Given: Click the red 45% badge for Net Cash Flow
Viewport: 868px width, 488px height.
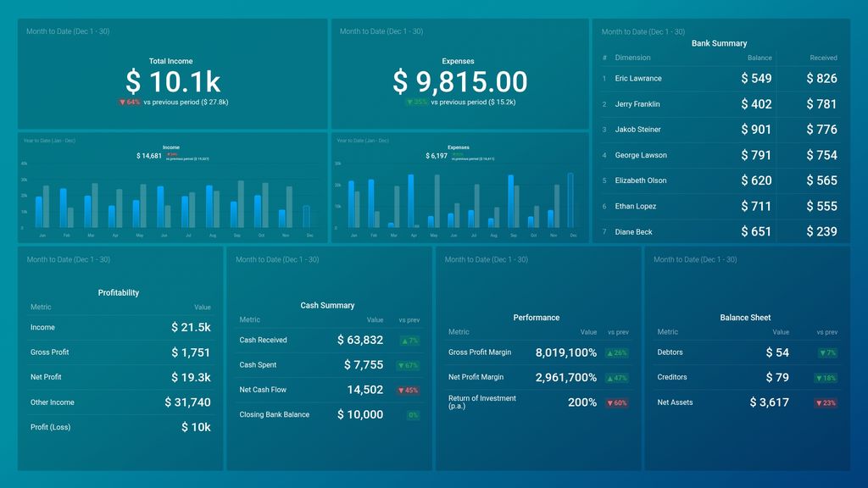Looking at the screenshot, I should click(409, 391).
